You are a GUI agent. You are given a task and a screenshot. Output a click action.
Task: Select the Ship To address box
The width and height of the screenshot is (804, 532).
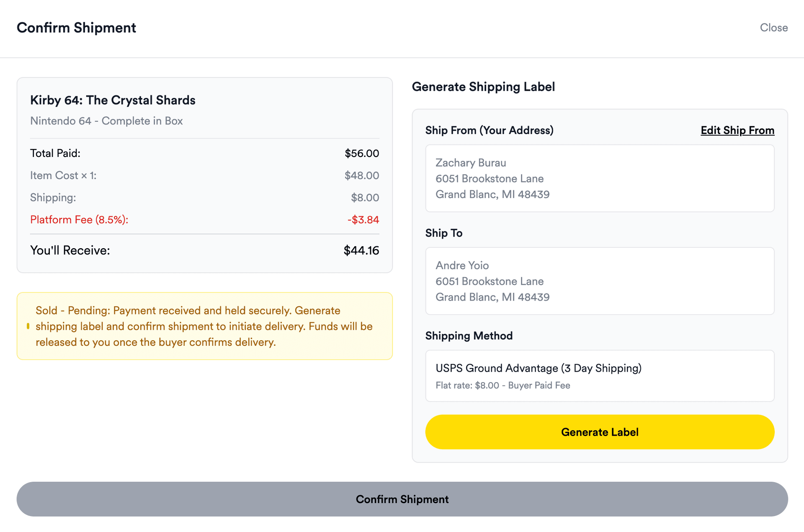(x=600, y=281)
